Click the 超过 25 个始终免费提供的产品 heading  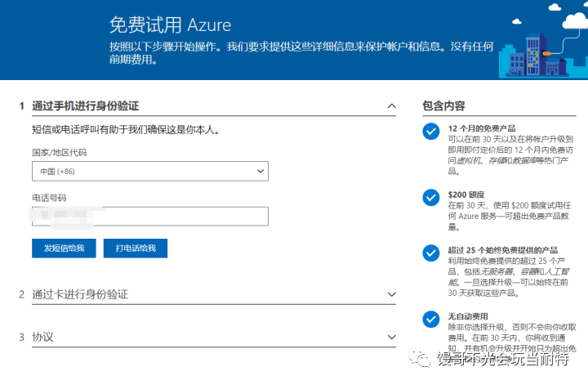coord(502,250)
